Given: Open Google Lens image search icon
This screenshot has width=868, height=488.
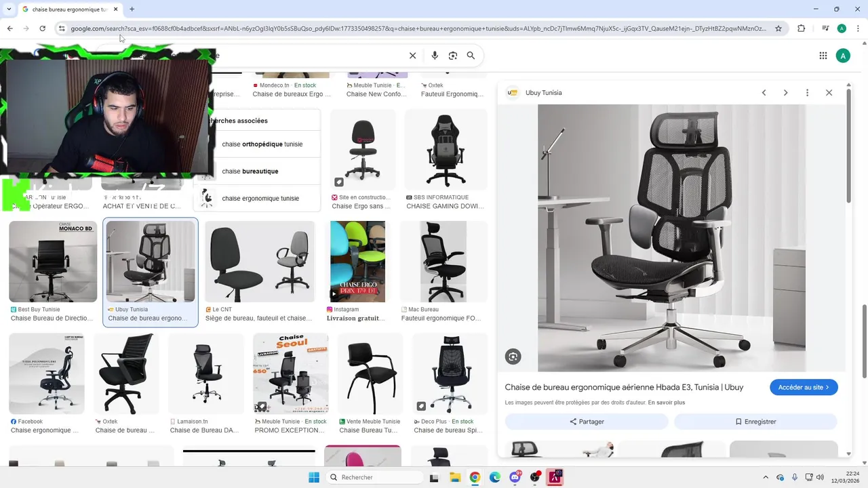Looking at the screenshot, I should [453, 56].
